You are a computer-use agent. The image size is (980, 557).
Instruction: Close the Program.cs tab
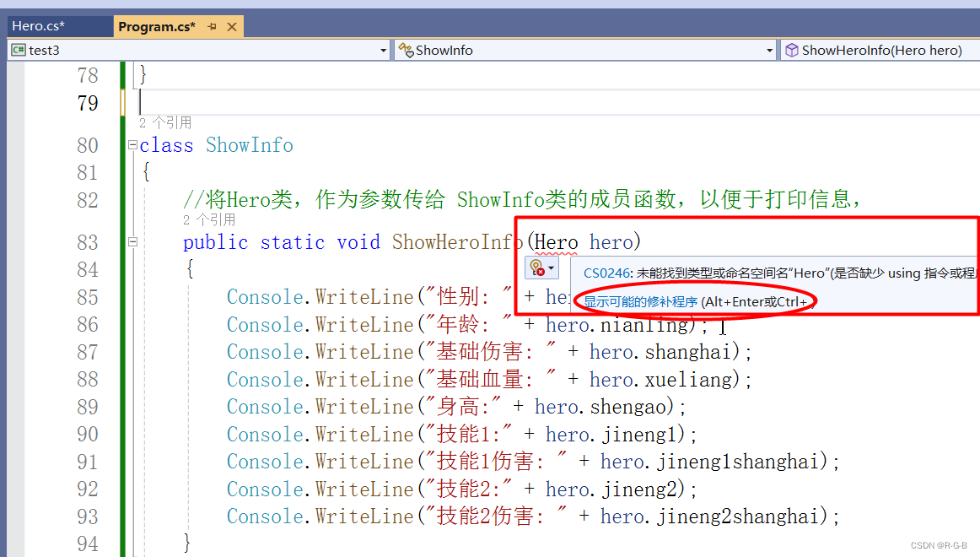click(232, 27)
